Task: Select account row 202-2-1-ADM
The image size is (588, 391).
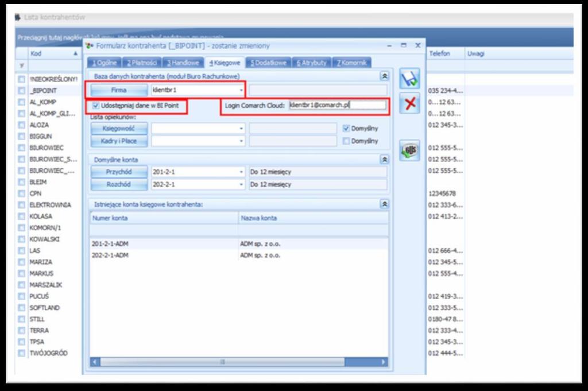Action: point(239,255)
